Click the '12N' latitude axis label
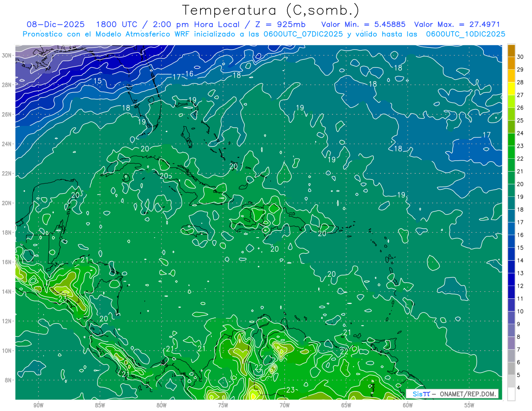 click(x=7, y=321)
